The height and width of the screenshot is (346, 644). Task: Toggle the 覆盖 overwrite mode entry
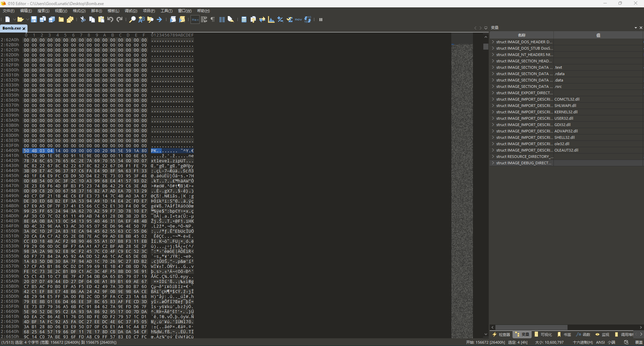[x=639, y=342]
